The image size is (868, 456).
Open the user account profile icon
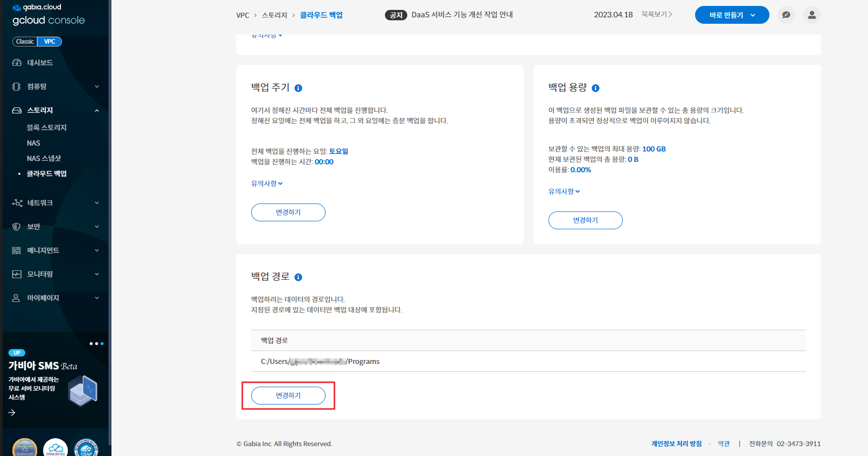click(x=812, y=15)
